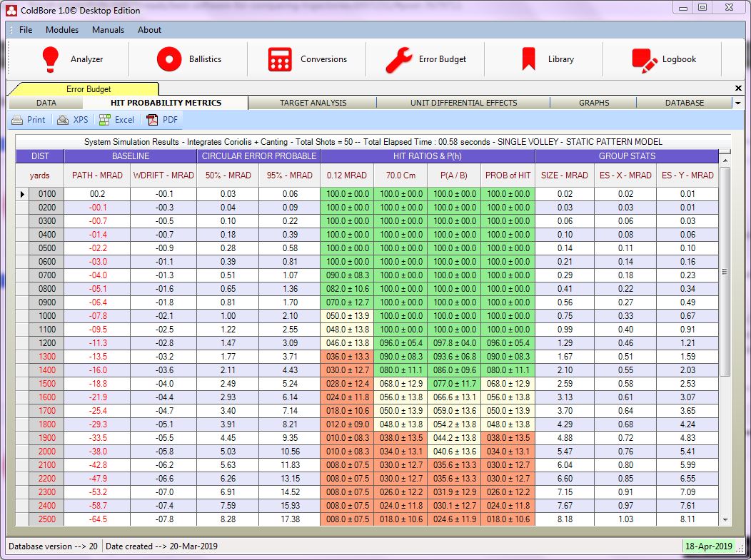The width and height of the screenshot is (751, 560).
Task: Close the Error Budget panel with X
Action: [x=738, y=88]
